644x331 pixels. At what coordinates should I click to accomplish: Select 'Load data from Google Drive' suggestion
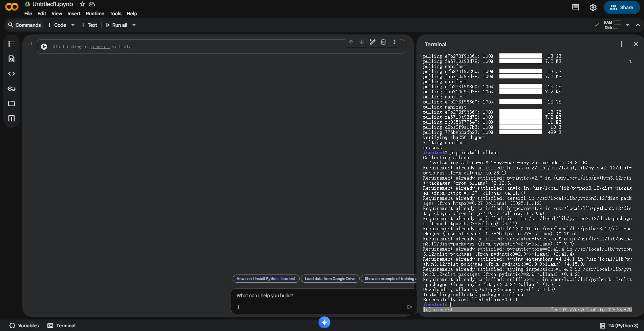click(330, 279)
